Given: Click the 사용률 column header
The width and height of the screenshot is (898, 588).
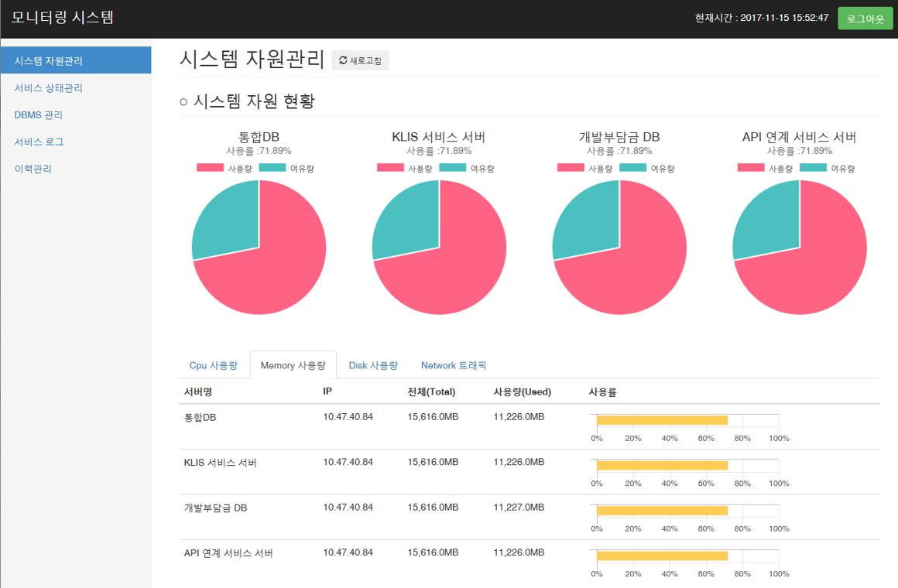Looking at the screenshot, I should [602, 391].
